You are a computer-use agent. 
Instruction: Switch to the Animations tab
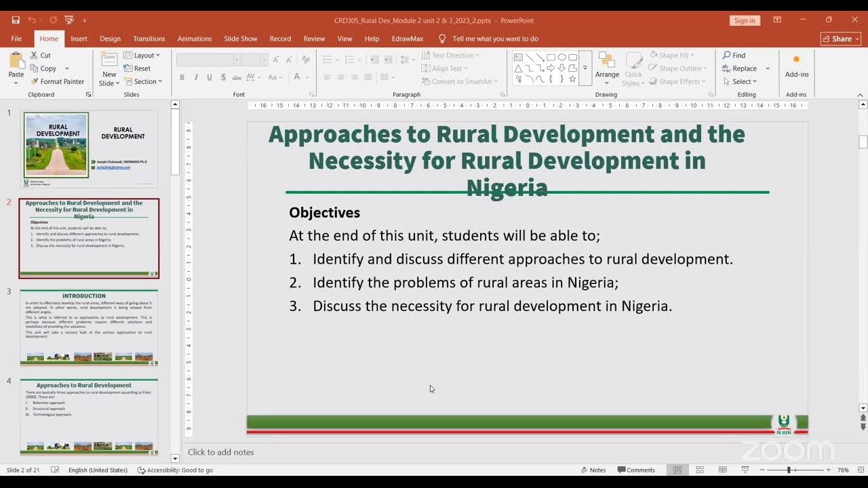tap(195, 39)
